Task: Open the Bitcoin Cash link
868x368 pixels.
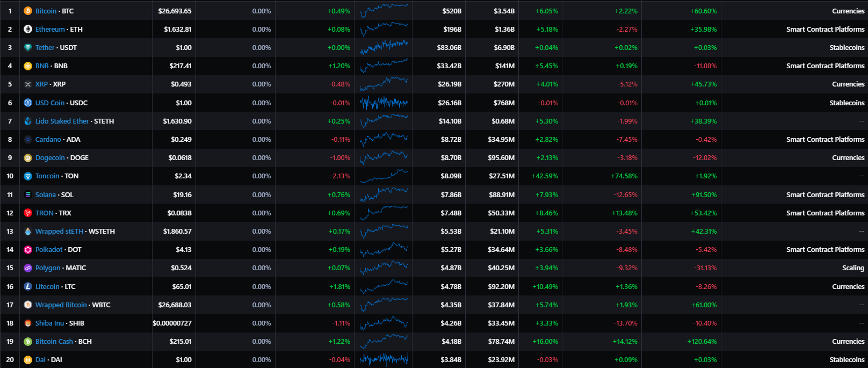Action: click(54, 341)
